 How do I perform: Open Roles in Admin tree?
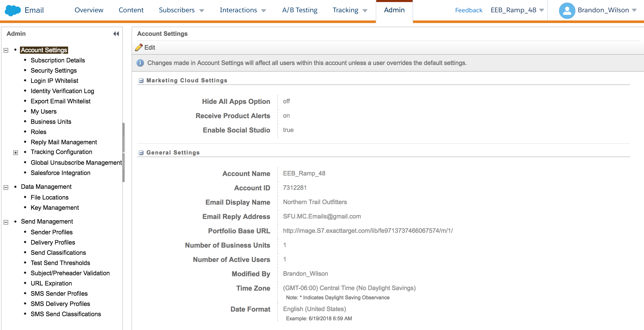[38, 132]
